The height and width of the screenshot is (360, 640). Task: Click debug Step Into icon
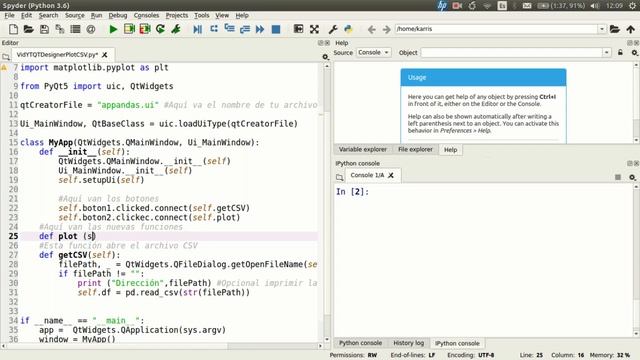(x=229, y=29)
